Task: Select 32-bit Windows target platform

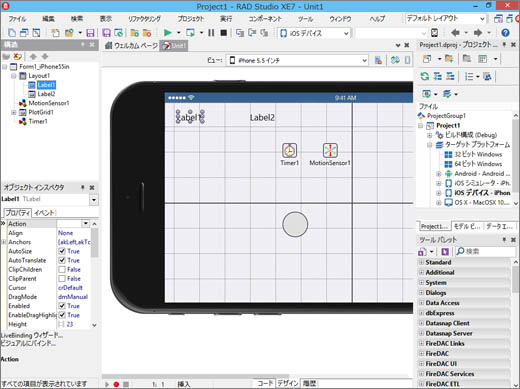Action: (478, 154)
